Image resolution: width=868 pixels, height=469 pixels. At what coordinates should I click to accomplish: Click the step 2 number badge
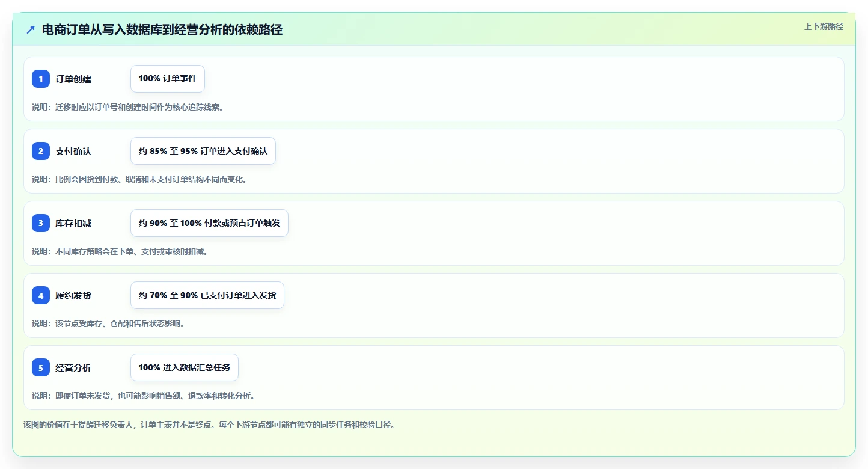tap(41, 151)
